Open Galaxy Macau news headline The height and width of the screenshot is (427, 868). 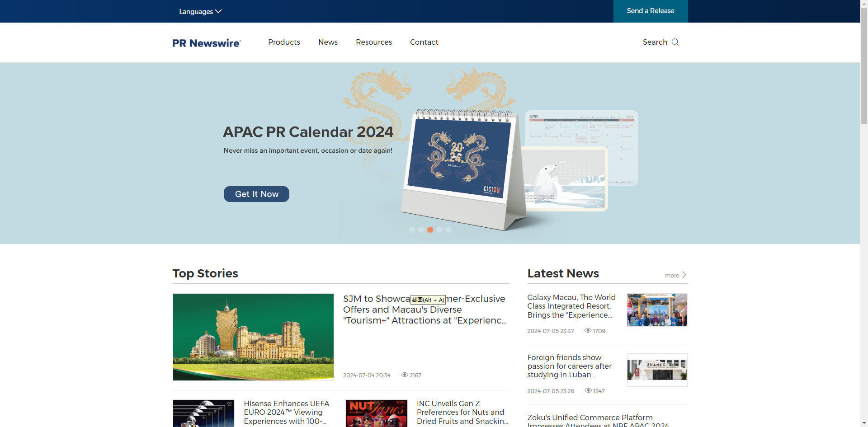(x=571, y=306)
